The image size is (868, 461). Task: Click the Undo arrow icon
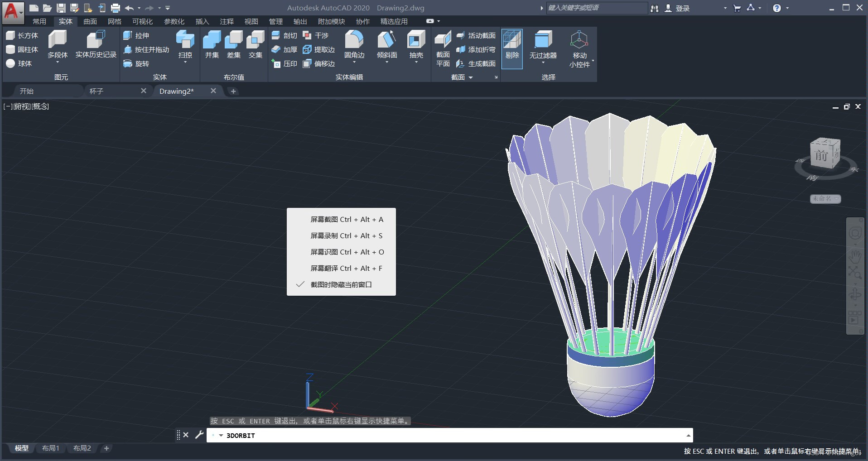(130, 8)
